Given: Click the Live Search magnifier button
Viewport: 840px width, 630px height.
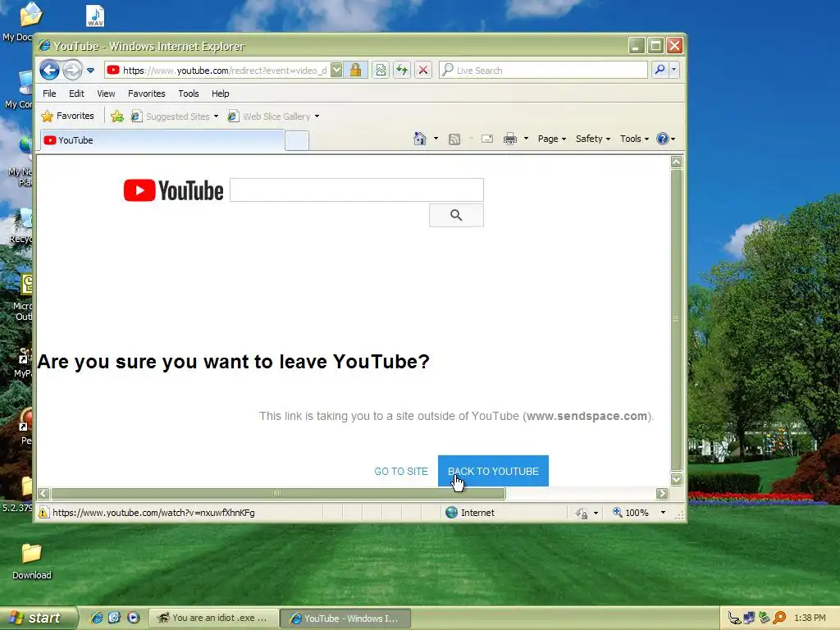Looking at the screenshot, I should tap(660, 70).
